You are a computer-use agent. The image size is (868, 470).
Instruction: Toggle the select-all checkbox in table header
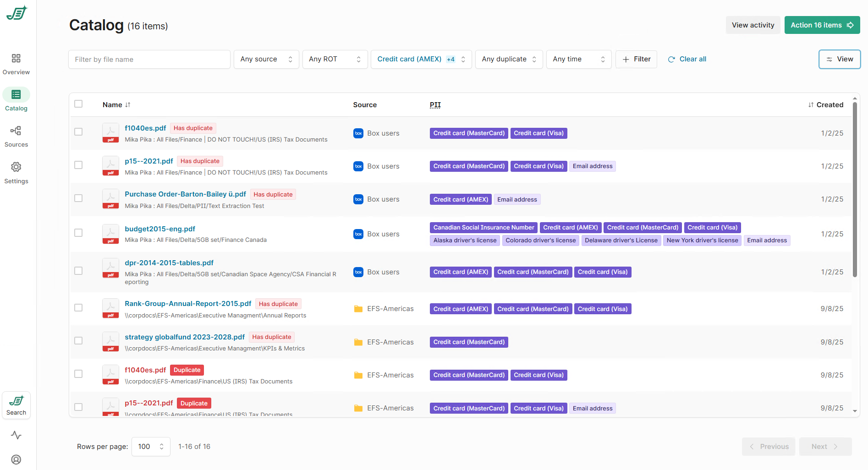(78, 104)
